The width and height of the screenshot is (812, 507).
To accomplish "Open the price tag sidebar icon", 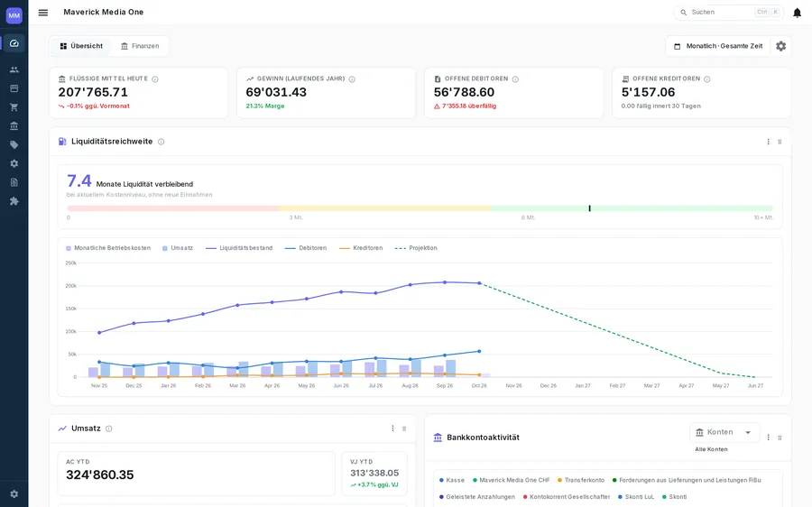I will 14,145.
